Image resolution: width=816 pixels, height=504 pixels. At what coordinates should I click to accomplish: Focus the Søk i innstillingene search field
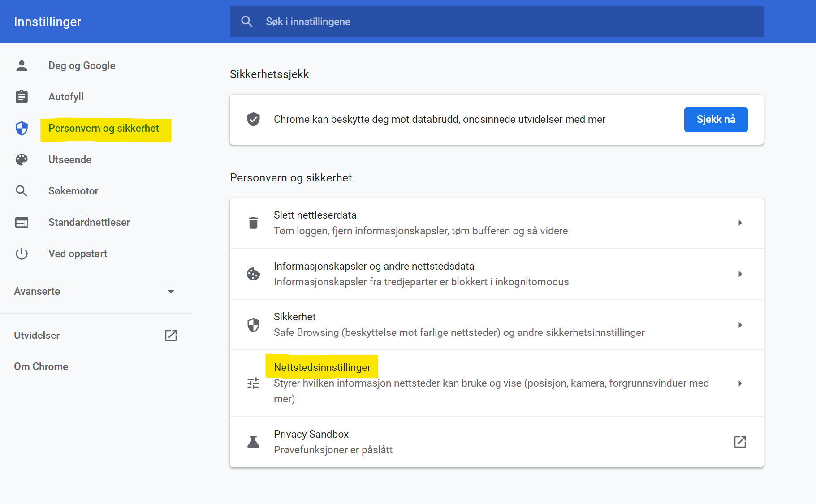[x=497, y=22]
